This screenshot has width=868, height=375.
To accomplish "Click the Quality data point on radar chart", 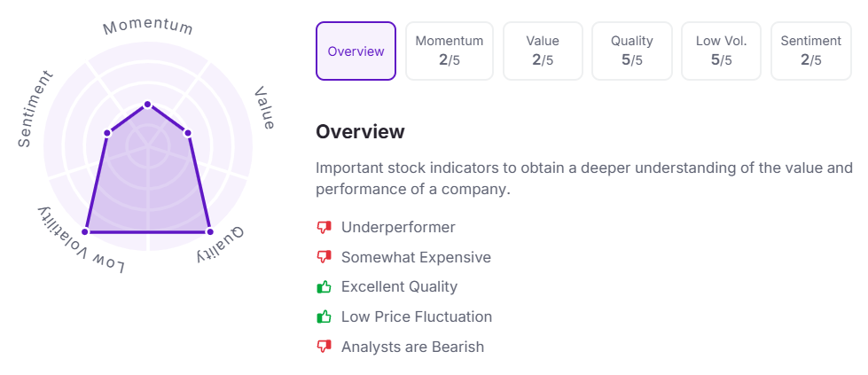I will [x=210, y=232].
